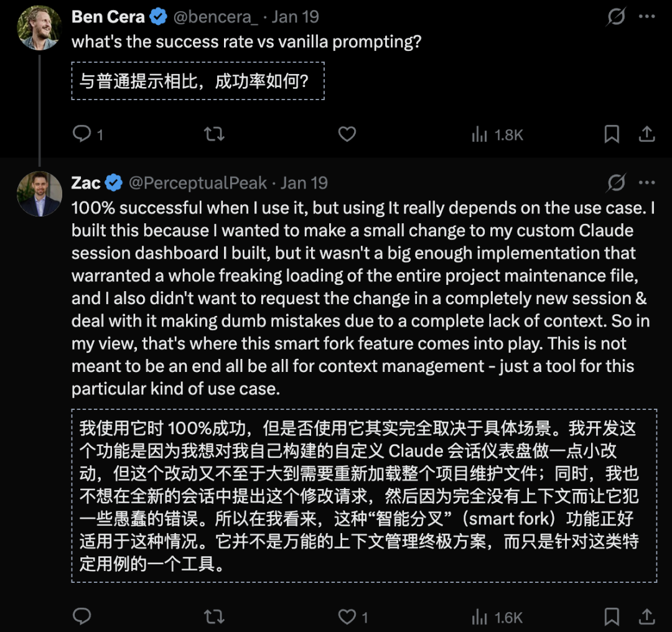Retweet Ben Cera's post
This screenshot has width=672, height=632.
[x=214, y=134]
